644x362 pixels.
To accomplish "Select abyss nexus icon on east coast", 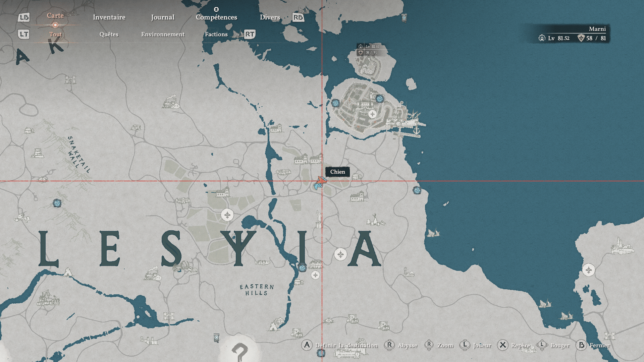I will pos(417,190).
